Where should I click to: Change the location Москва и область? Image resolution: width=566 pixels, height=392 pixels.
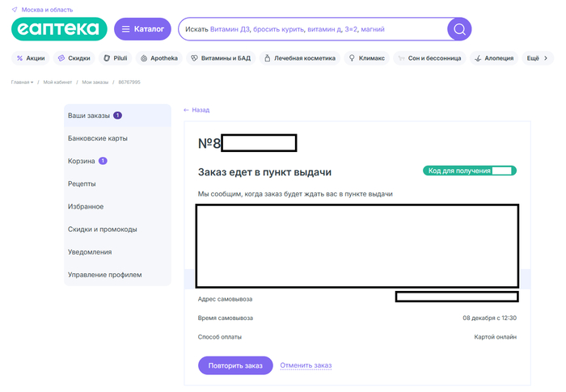[x=46, y=9]
